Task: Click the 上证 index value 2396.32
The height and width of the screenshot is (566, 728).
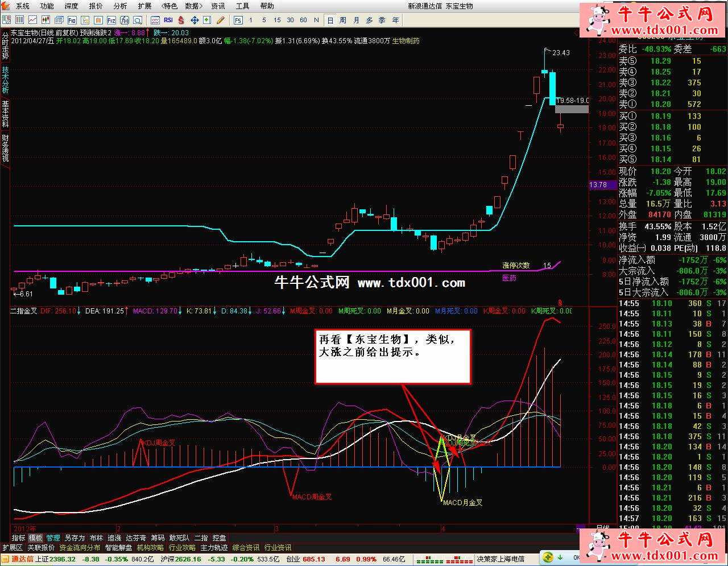Action: (x=63, y=559)
